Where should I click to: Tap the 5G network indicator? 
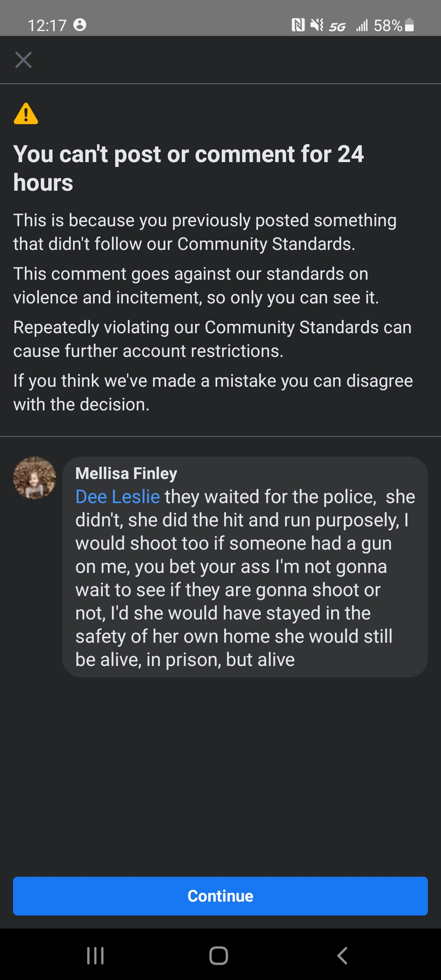point(337,27)
